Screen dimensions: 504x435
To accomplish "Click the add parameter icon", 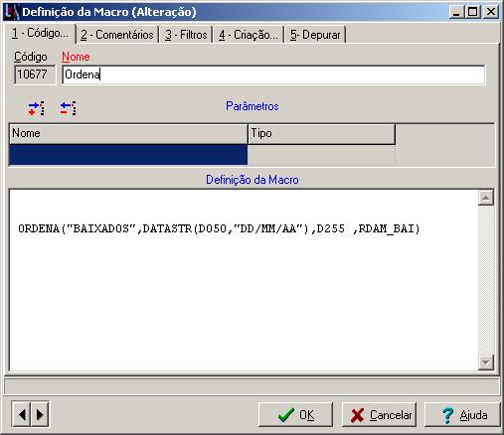I will 36,108.
